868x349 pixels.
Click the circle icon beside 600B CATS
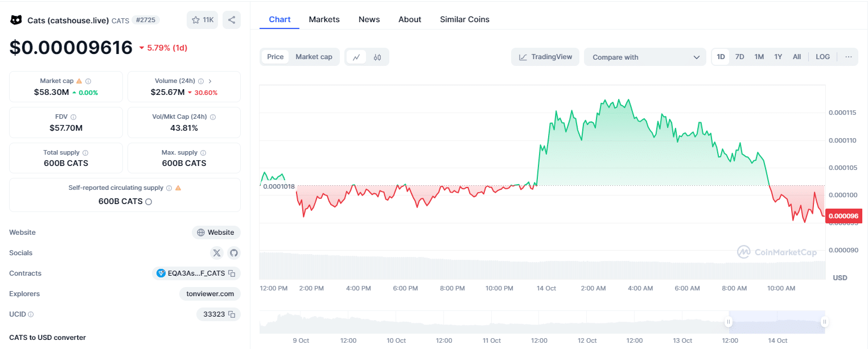(x=149, y=202)
